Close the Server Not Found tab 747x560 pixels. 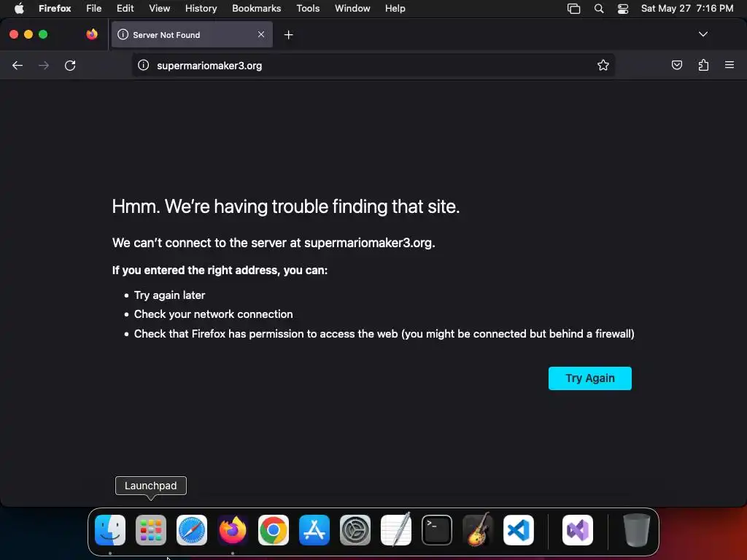[261, 34]
